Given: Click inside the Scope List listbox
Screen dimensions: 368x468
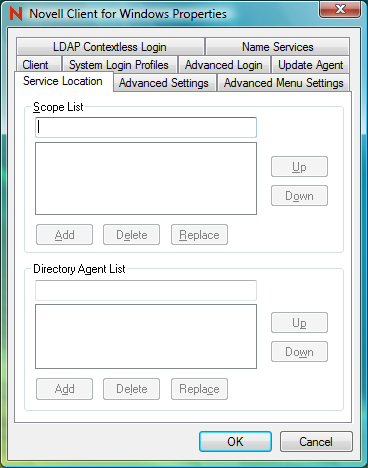Looking at the screenshot, I should click(146, 178).
